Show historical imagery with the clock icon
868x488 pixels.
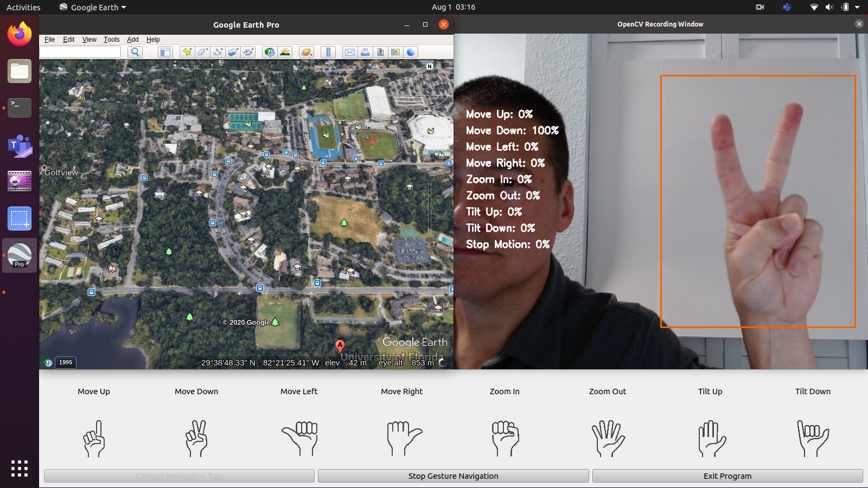click(x=269, y=52)
